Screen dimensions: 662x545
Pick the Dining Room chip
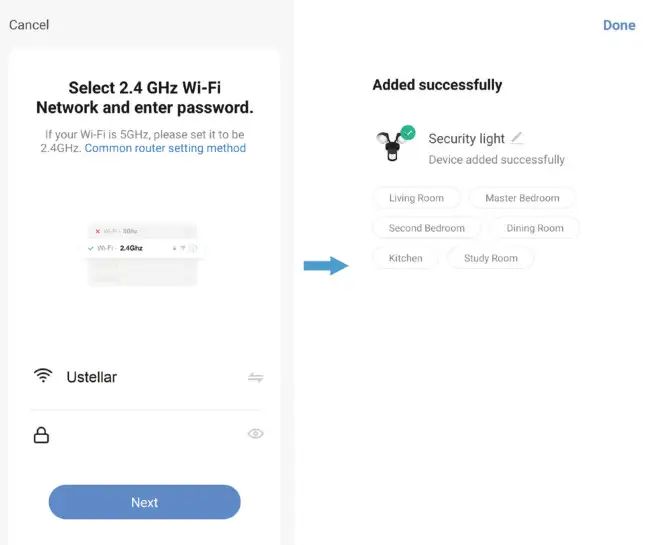tap(534, 228)
